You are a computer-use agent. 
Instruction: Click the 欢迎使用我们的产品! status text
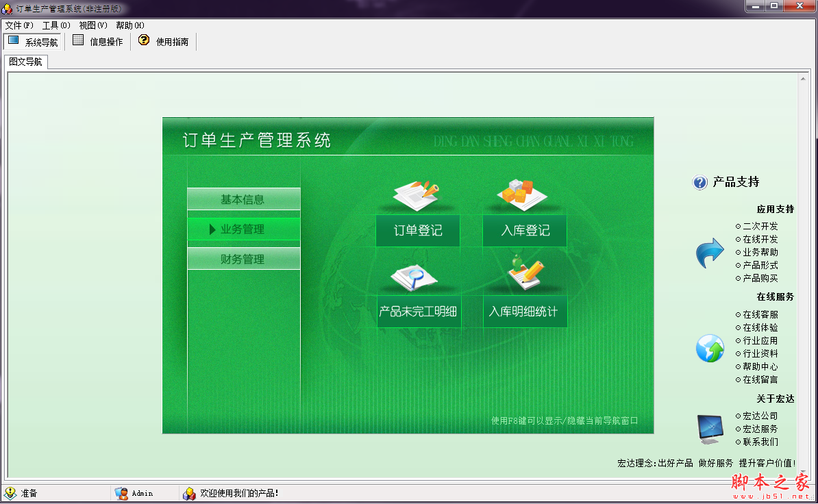click(240, 493)
